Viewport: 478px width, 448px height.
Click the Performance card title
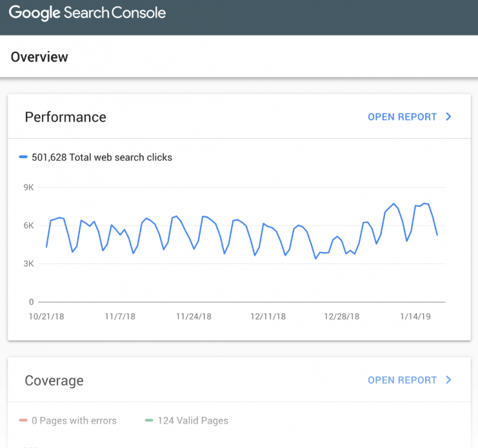[x=66, y=117]
